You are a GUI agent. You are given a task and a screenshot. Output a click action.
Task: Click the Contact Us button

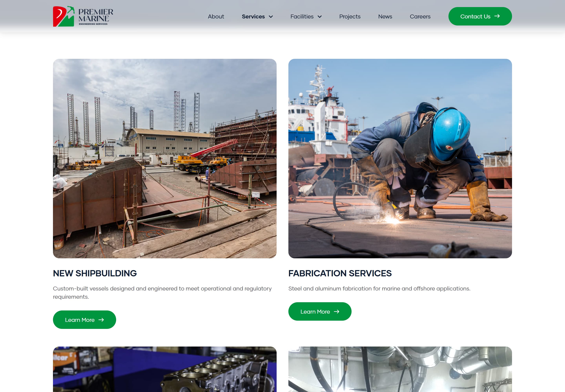(x=480, y=16)
